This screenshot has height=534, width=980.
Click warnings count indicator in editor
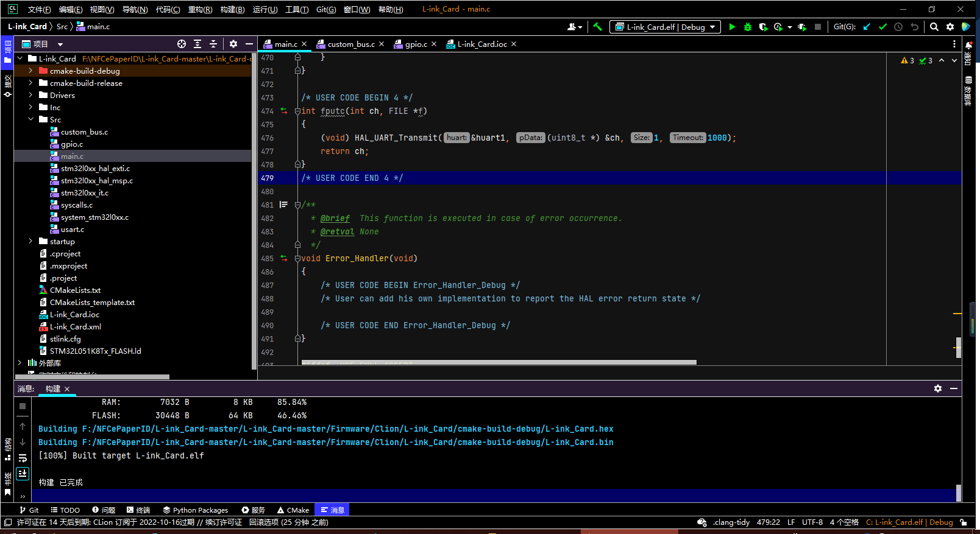[x=907, y=60]
